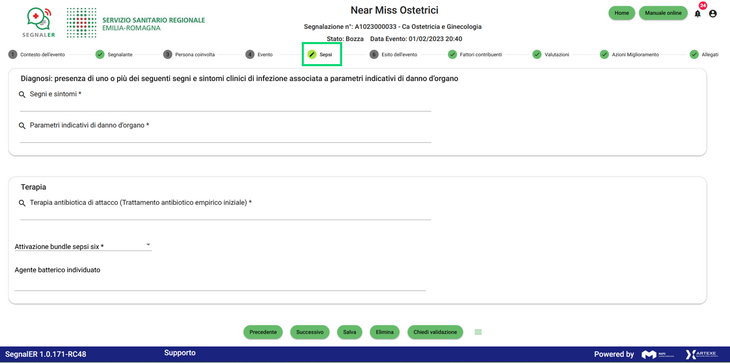Click search icon beside Parametri indicativi di danno
Viewport: 730px width, 363px height.
tap(22, 126)
